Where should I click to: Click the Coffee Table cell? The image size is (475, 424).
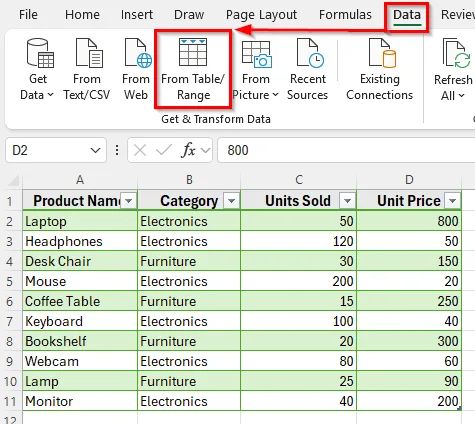(80, 301)
